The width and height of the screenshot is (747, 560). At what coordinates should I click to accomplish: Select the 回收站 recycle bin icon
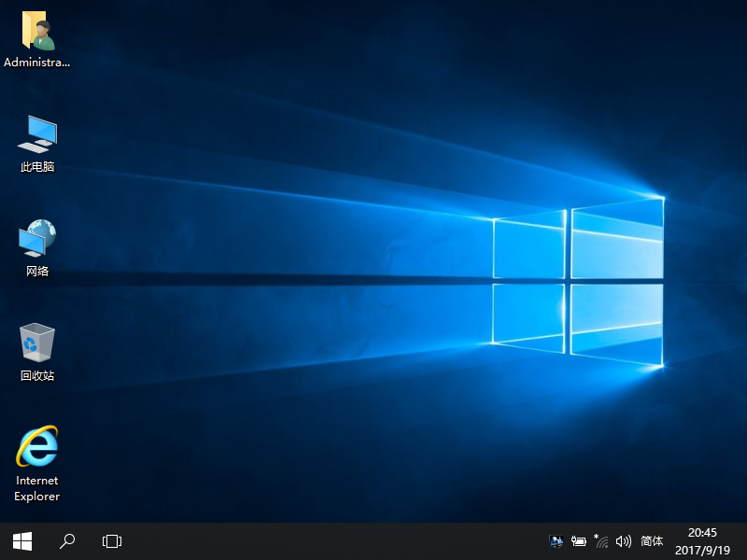click(37, 353)
